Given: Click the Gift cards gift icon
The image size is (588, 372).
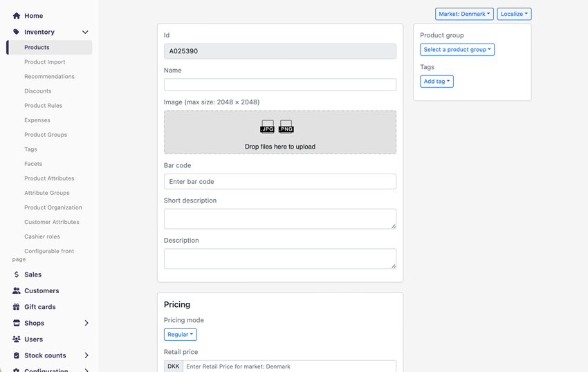Looking at the screenshot, I should 17,307.
